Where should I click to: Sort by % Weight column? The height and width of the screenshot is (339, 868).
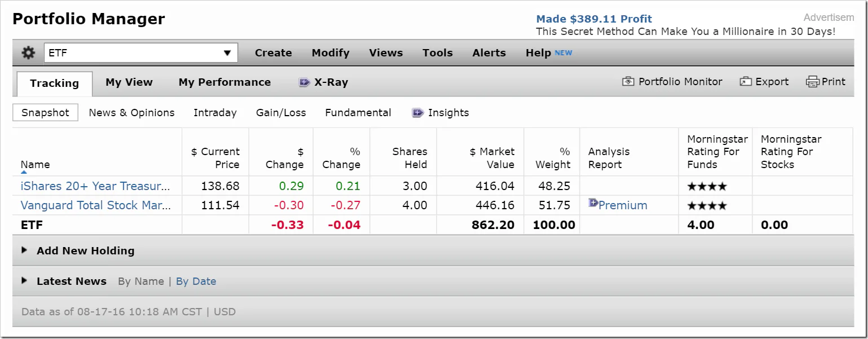(553, 158)
